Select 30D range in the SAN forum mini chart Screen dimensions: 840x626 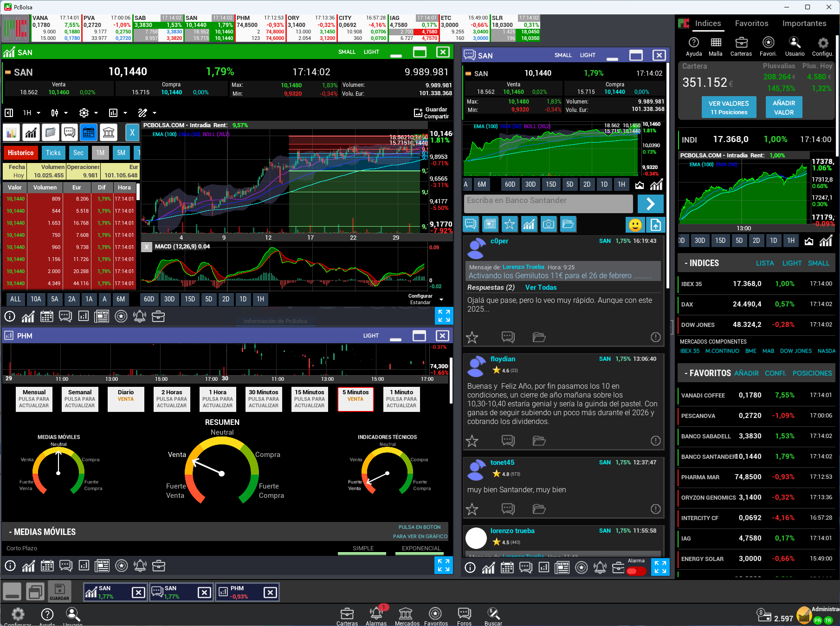(x=530, y=184)
